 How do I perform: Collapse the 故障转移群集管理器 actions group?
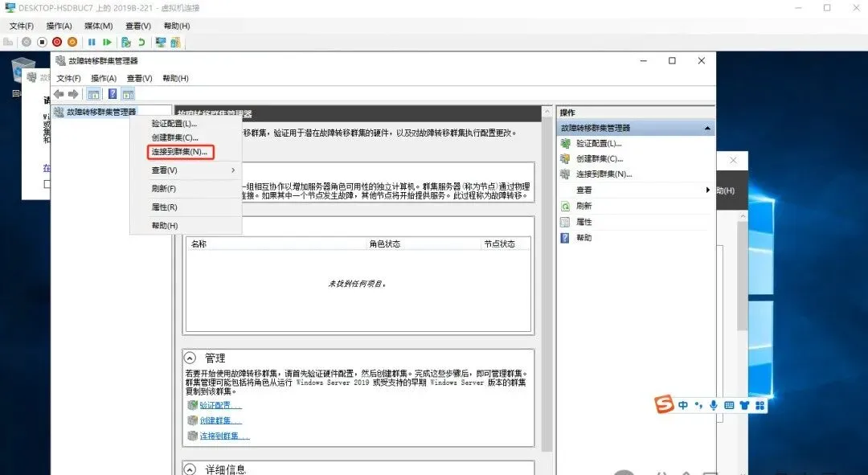click(706, 126)
